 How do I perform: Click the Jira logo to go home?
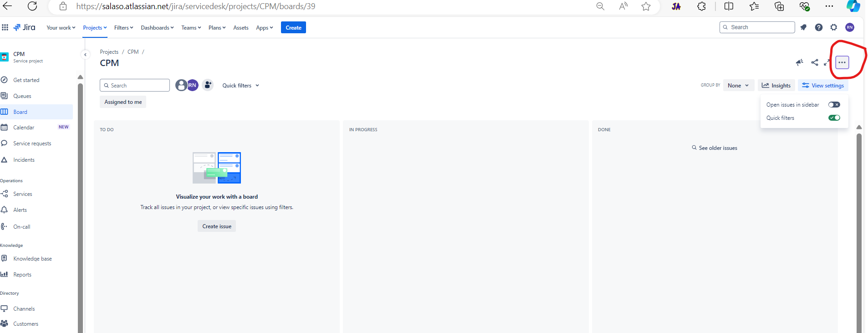[x=24, y=27]
